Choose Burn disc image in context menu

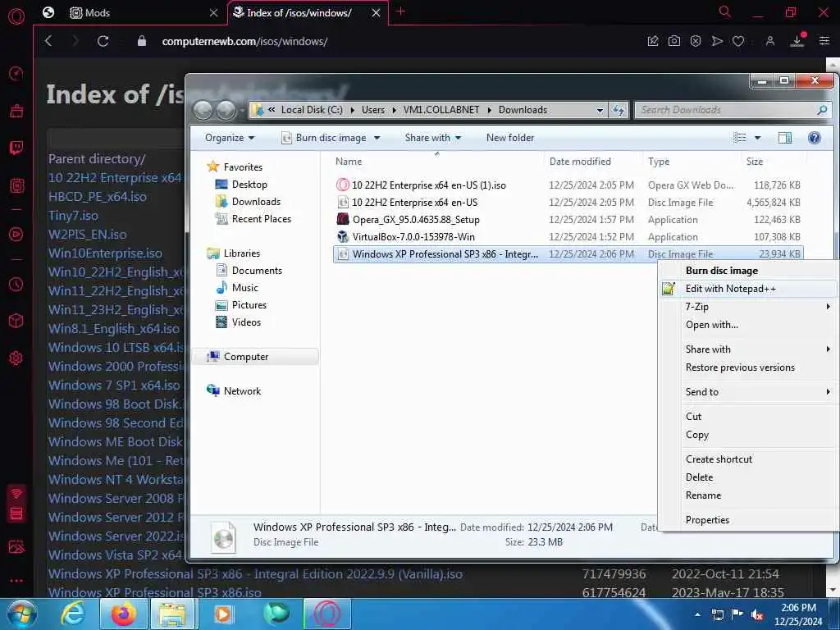(x=748, y=271)
